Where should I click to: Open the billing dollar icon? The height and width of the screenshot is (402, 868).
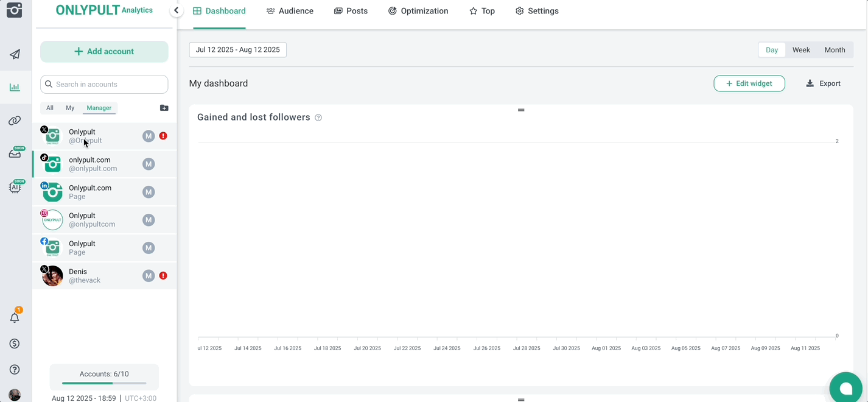pyautogui.click(x=15, y=344)
